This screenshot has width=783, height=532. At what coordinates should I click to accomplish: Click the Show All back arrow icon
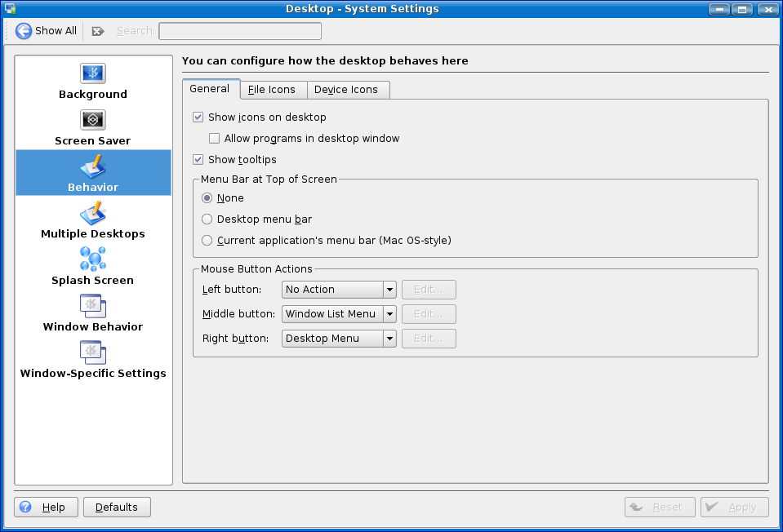(24, 31)
